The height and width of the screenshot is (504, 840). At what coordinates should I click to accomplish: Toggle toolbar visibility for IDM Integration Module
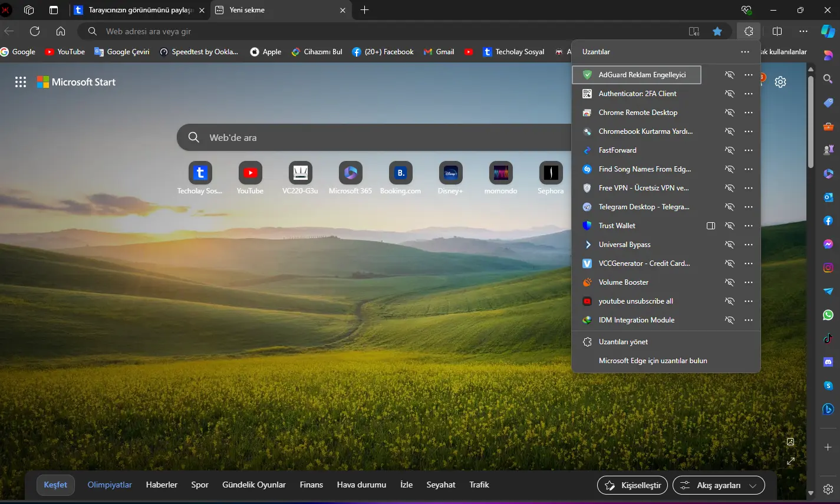730,320
